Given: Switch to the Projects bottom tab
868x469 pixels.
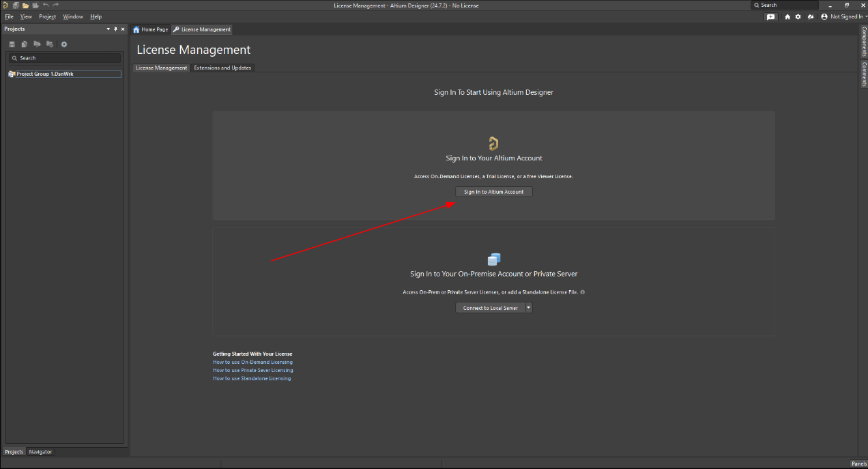Looking at the screenshot, I should click(14, 452).
